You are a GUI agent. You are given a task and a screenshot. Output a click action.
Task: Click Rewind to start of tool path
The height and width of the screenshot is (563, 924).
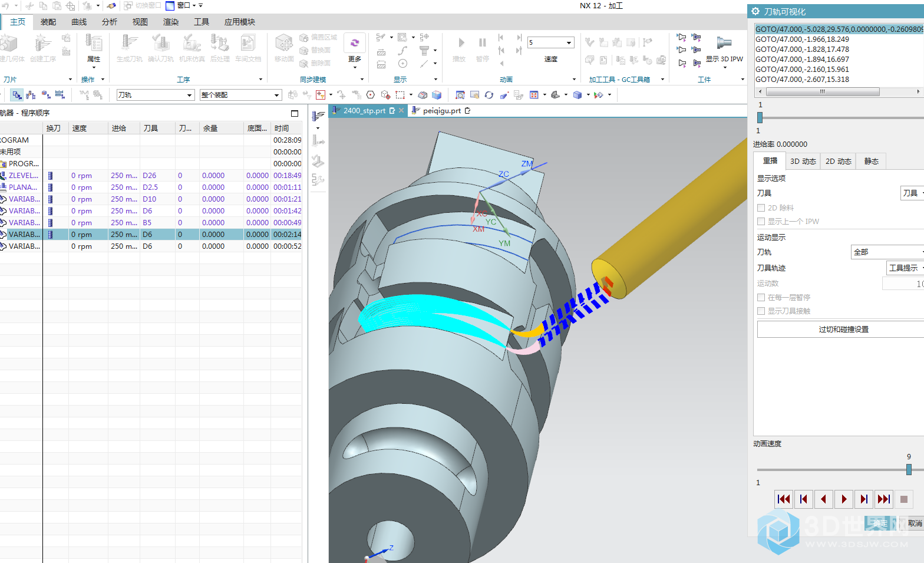784,499
